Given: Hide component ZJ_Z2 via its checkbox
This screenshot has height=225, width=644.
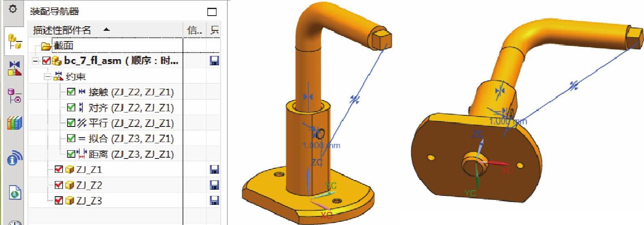Looking at the screenshot, I should [59, 185].
